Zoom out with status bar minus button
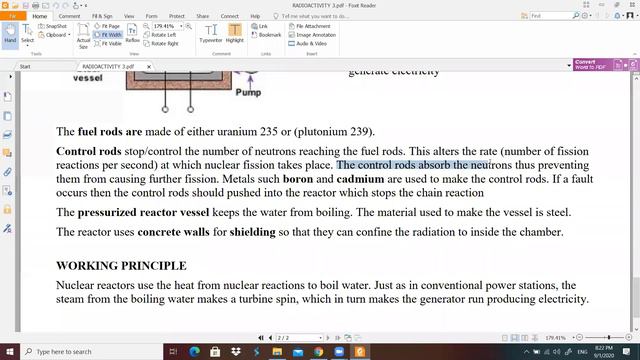Viewport: 640px width, 360px height. 580,338
